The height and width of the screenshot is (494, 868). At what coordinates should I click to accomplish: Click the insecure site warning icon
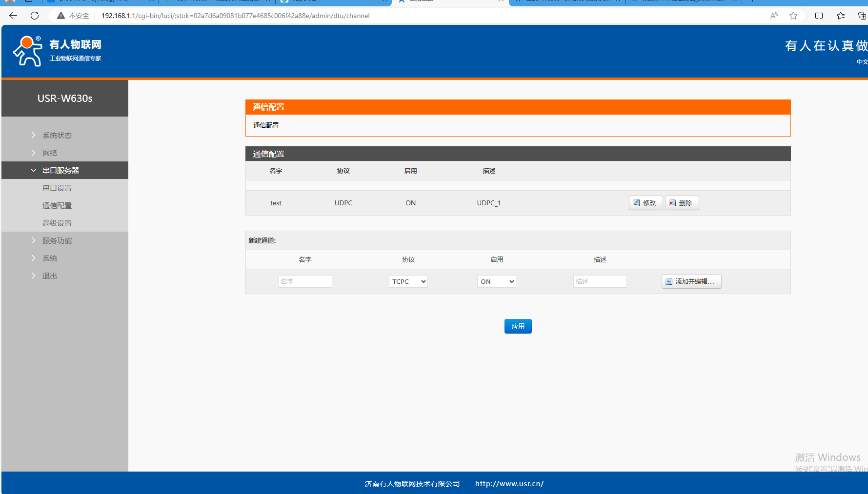click(x=61, y=16)
